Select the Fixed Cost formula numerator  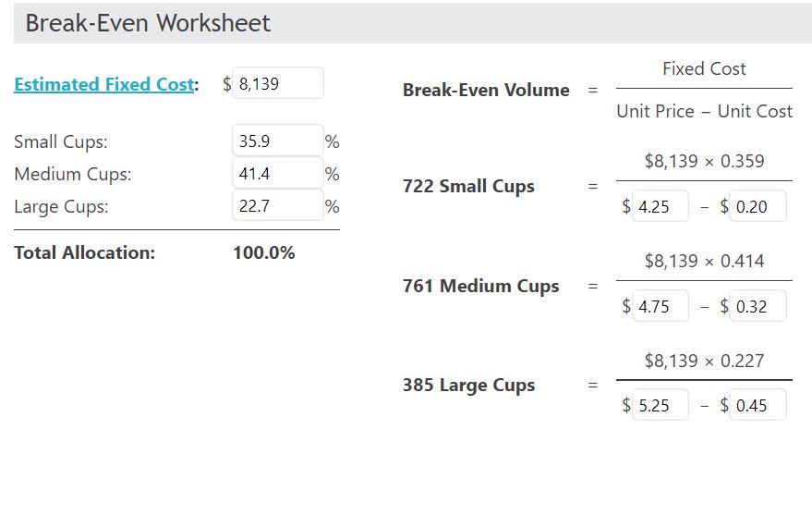click(704, 69)
